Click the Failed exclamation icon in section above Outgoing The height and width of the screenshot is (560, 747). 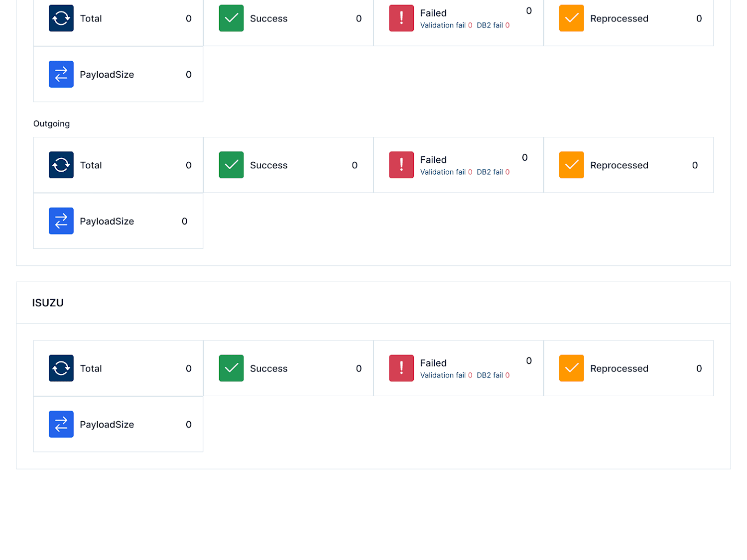coord(401,18)
